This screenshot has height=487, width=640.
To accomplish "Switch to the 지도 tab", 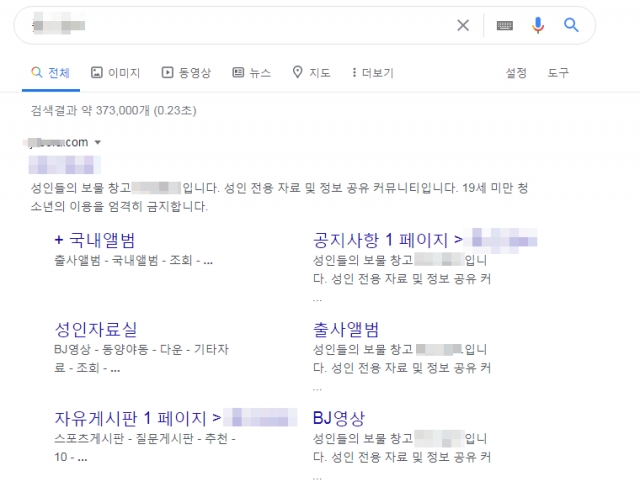I will (x=311, y=73).
